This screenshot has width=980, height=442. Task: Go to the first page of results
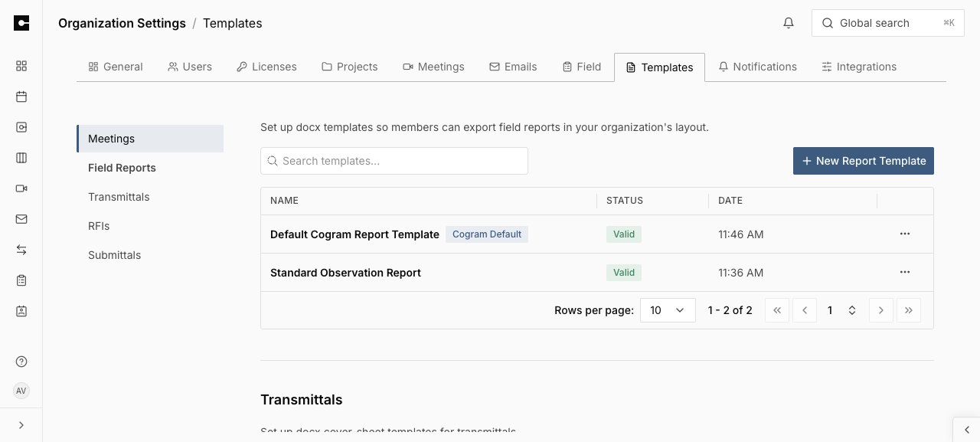click(777, 310)
